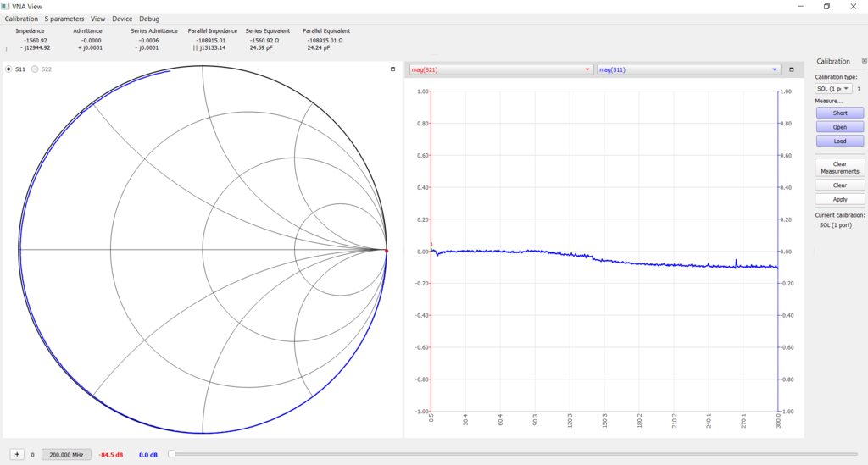Maximize the Smith chart panel
Image resolution: width=868 pixels, height=465 pixels.
393,69
